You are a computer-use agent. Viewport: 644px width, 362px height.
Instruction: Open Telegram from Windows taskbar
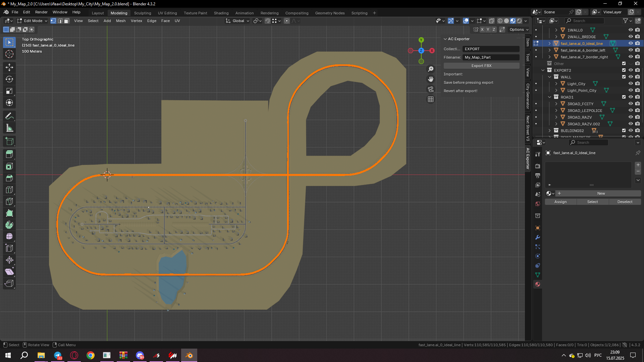coord(58,355)
